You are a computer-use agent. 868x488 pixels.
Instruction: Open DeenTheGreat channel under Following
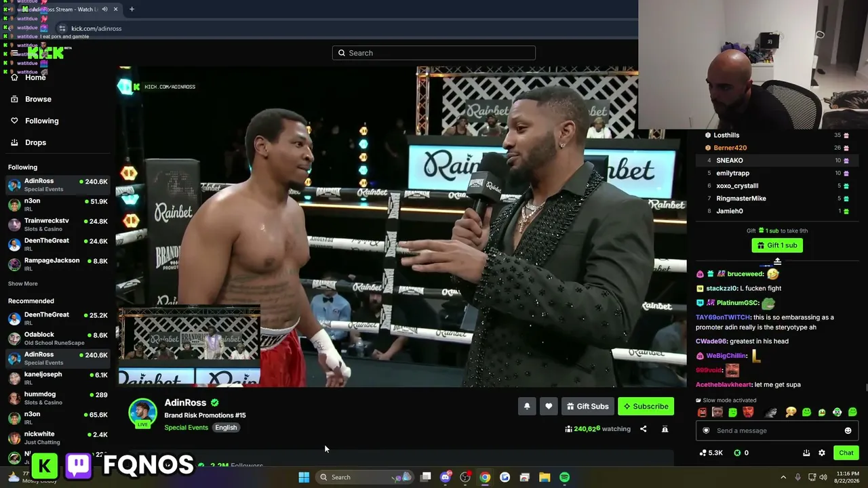coord(58,244)
